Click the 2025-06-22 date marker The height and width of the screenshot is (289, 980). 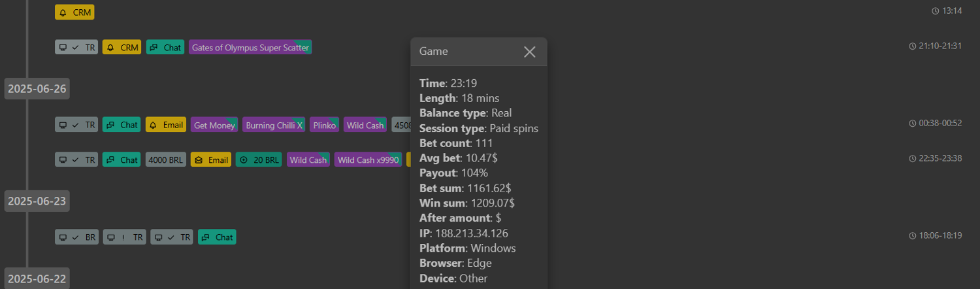(37, 279)
